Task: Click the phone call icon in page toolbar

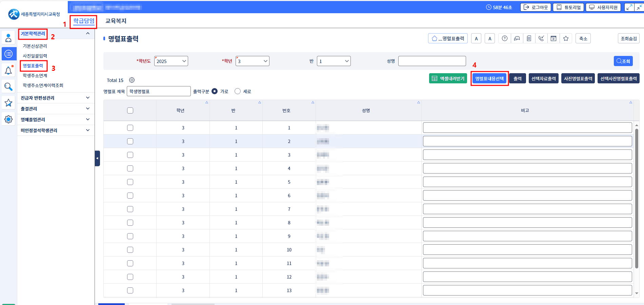Action: pyautogui.click(x=541, y=39)
